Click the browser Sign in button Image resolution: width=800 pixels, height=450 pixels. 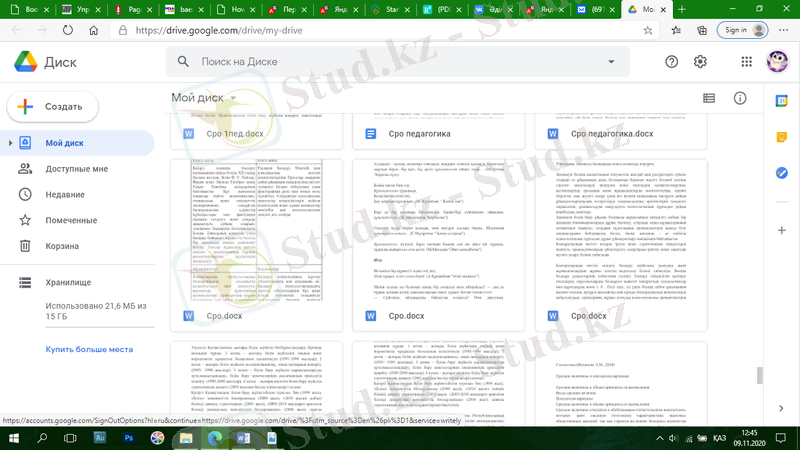[742, 30]
